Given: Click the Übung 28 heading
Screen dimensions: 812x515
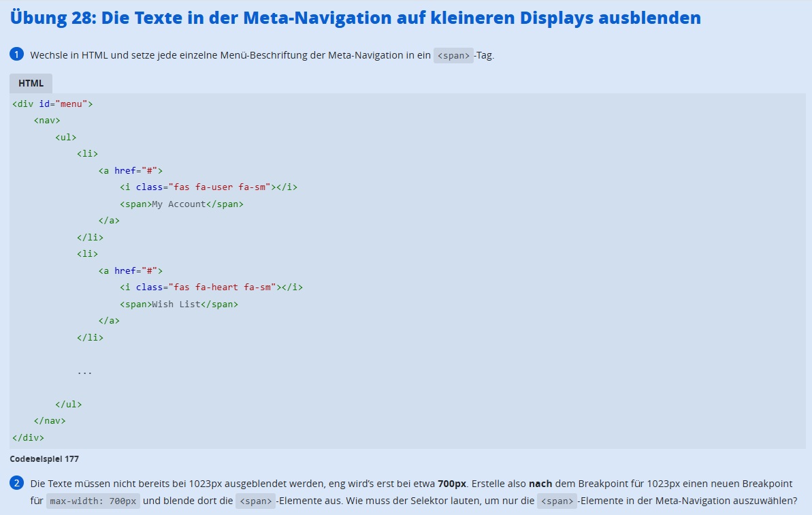Looking at the screenshot, I should 355,18.
